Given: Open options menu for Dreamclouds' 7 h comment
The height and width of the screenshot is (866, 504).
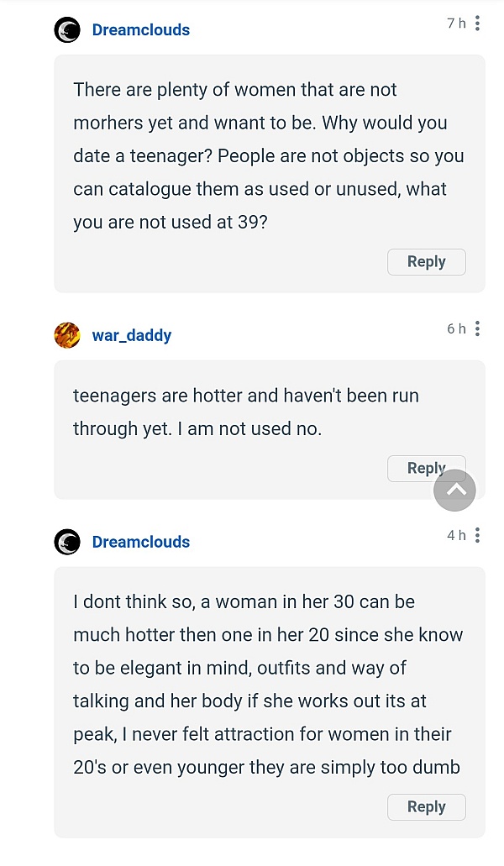Looking at the screenshot, I should tap(477, 24).
